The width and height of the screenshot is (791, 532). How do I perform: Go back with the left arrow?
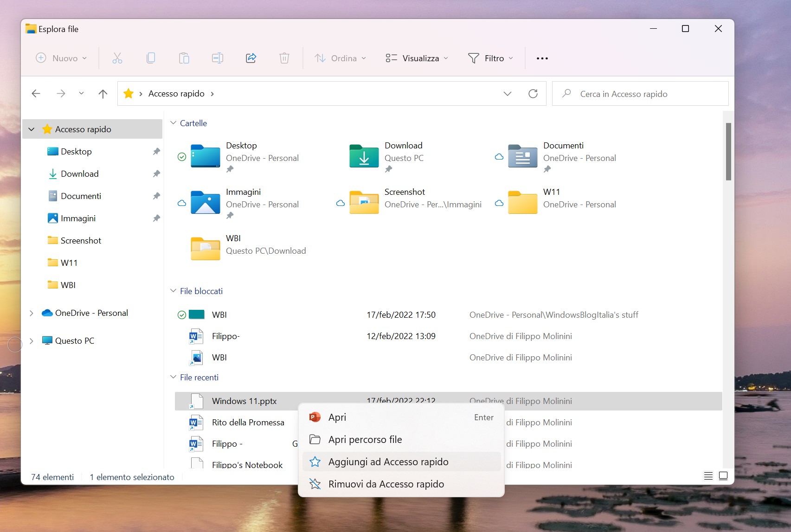[36, 94]
